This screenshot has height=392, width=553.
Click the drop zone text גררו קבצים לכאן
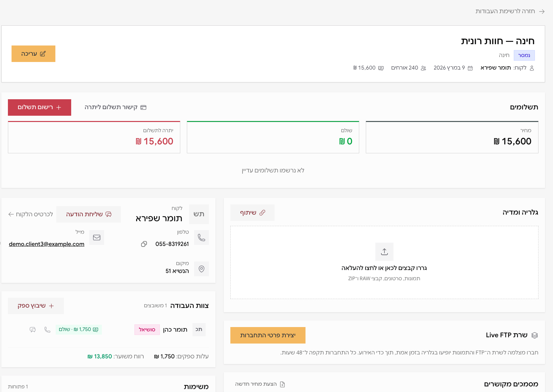[384, 268]
